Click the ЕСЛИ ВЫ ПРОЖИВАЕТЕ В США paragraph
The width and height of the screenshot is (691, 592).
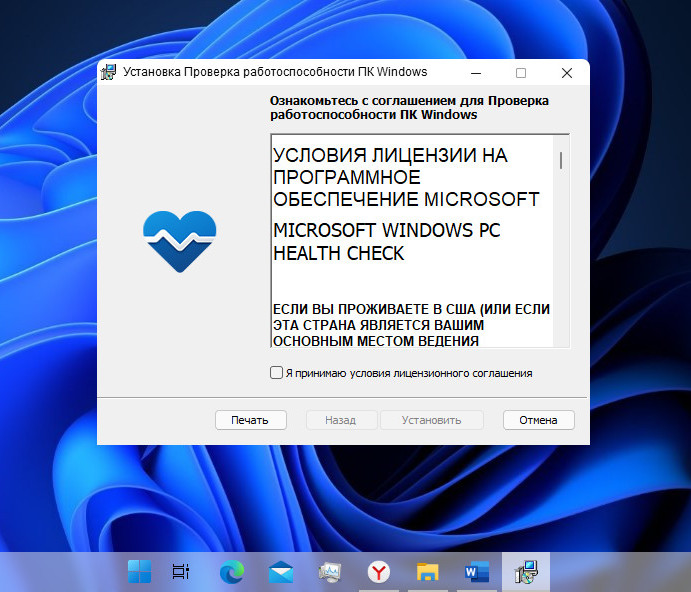[411, 325]
